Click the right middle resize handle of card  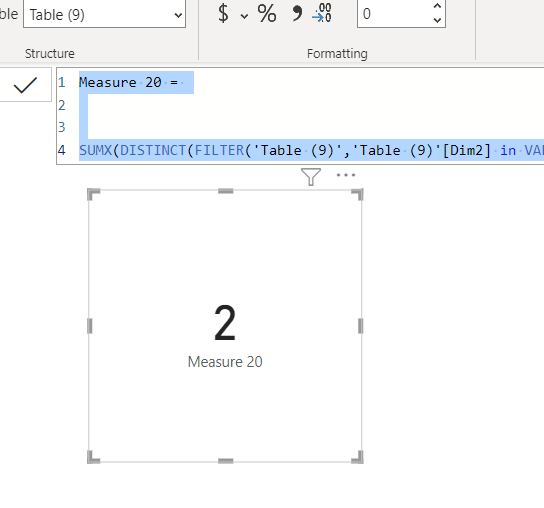(360, 326)
